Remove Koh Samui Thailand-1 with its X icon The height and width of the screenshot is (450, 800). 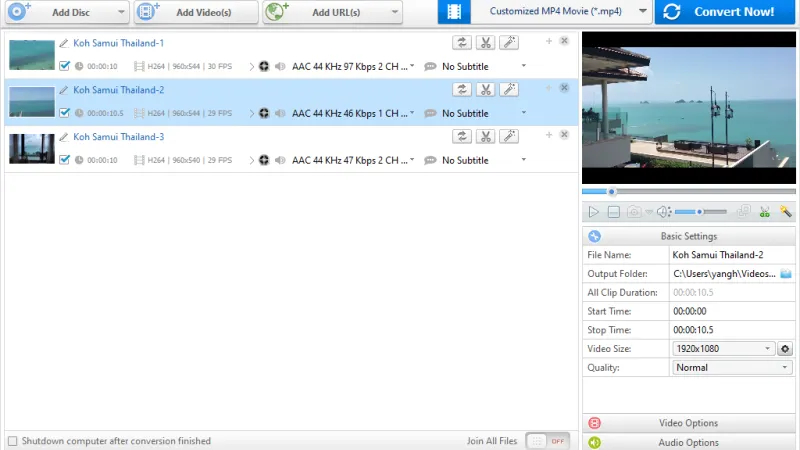[x=564, y=41]
